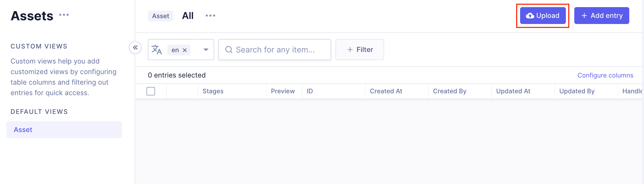This screenshot has height=184, width=644.
Task: Open the locale selector dropdown
Action: (206, 50)
